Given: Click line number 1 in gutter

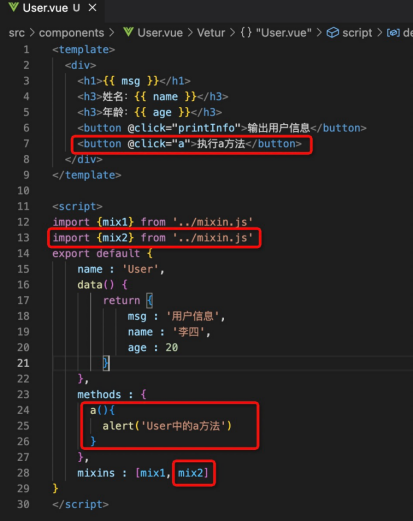Looking at the screenshot, I should click(26, 50).
